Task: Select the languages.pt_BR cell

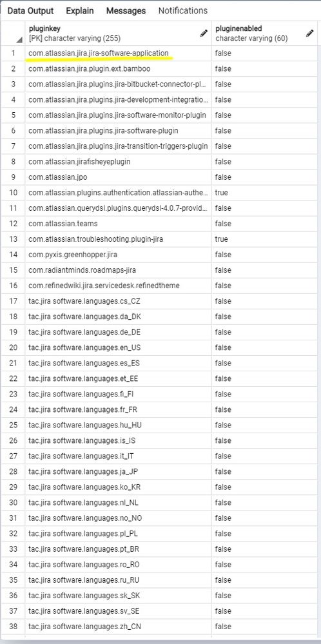Action: coord(118,549)
